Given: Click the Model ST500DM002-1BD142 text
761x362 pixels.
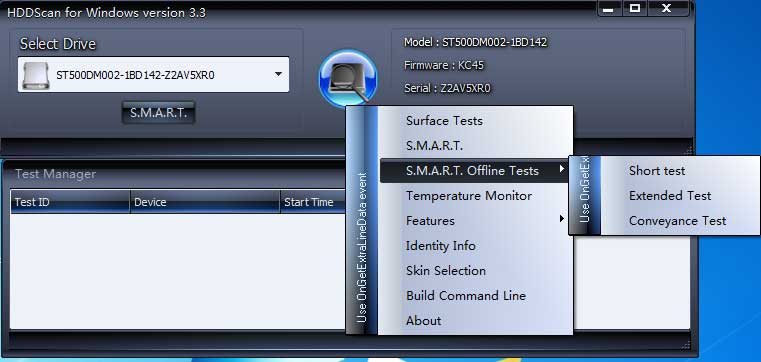Looking at the screenshot, I should 476,42.
